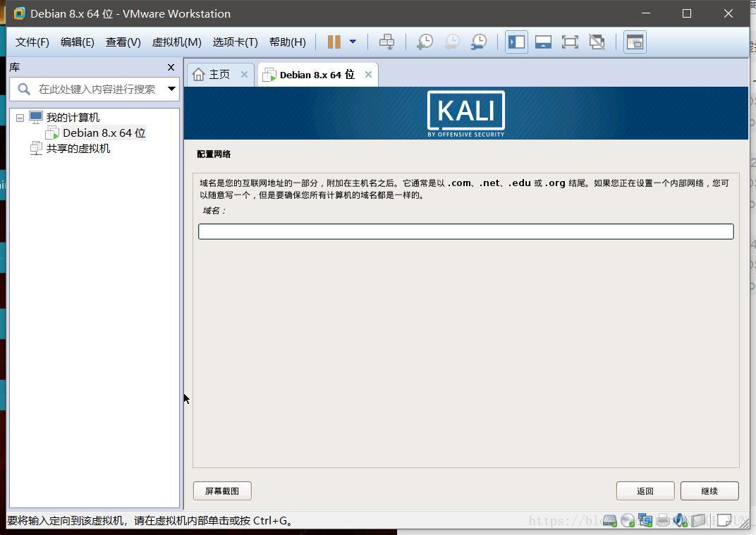Maximize the VMware Workstation window
The image size is (756, 535).
pos(687,13)
